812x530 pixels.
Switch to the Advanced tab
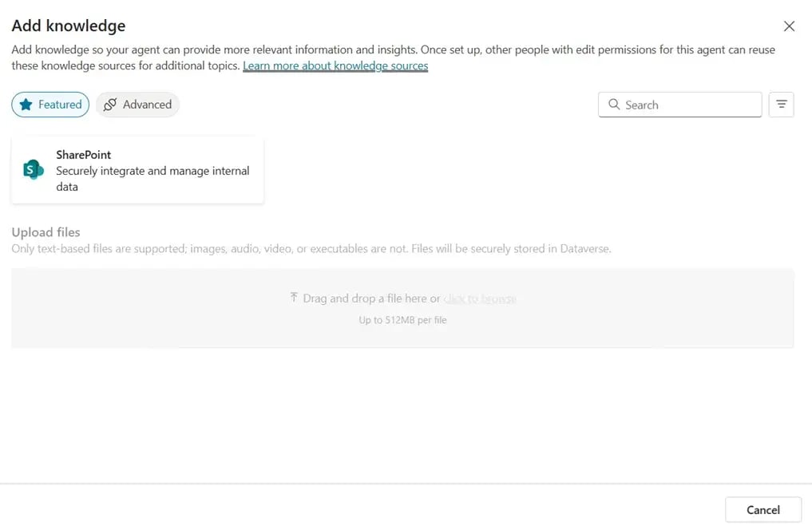pos(137,105)
